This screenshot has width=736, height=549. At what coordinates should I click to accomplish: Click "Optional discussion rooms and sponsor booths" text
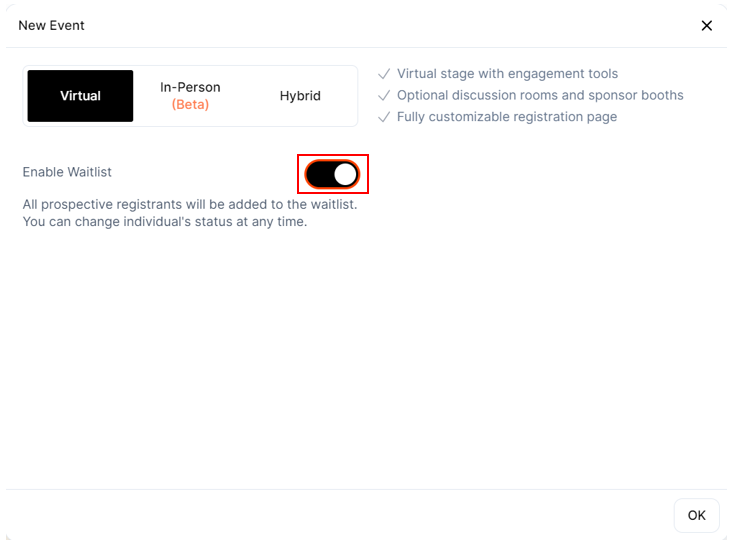(x=540, y=96)
